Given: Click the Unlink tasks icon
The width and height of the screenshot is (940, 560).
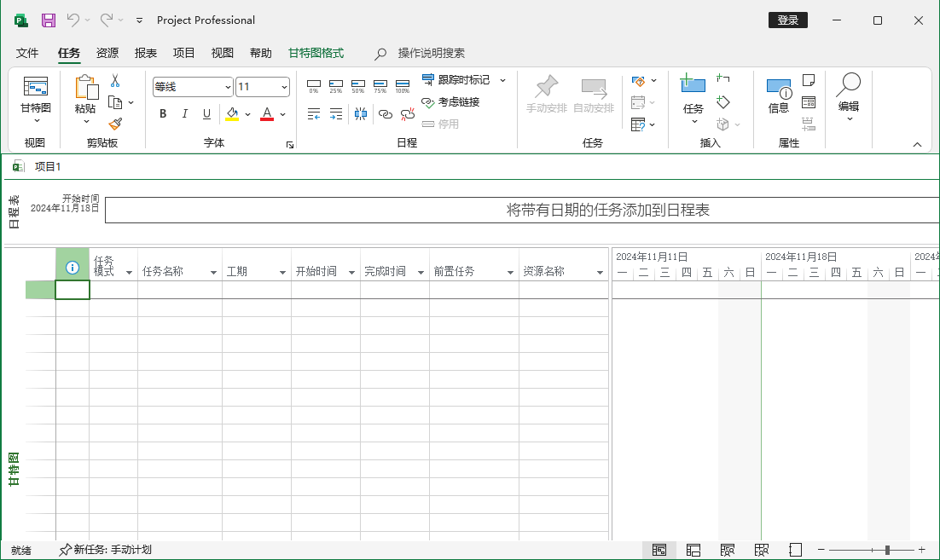Looking at the screenshot, I should click(x=408, y=114).
